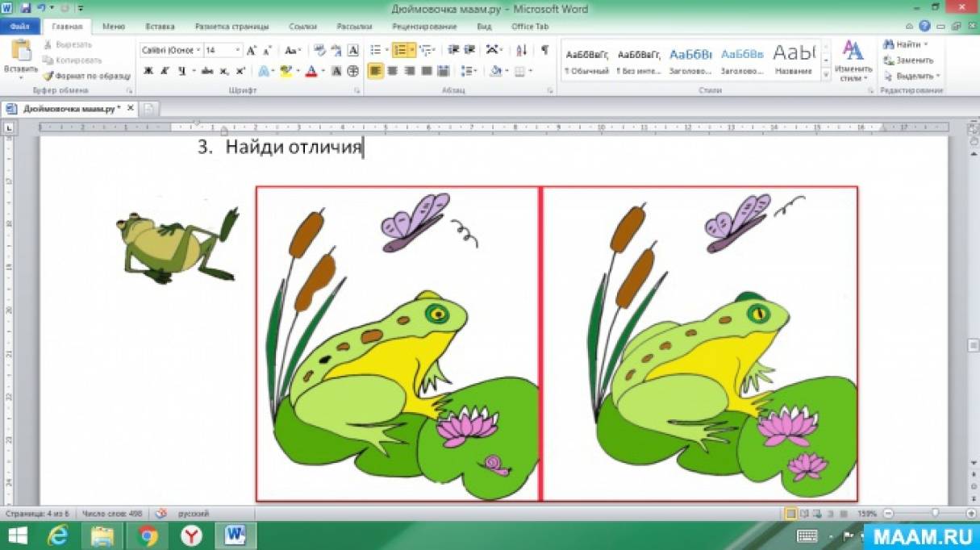Click the Save icon in quick access toolbar
This screenshot has width=980, height=550.
click(x=26, y=9)
